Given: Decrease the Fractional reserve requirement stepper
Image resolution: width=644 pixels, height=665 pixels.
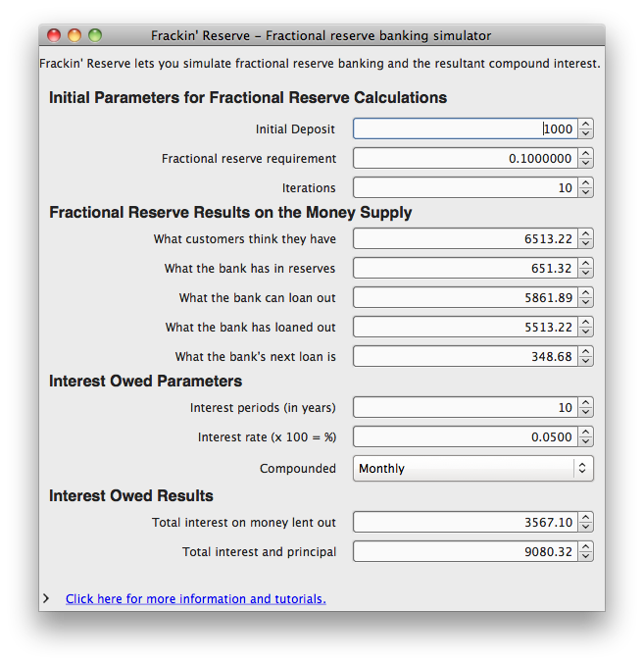Looking at the screenshot, I should pos(585,164).
